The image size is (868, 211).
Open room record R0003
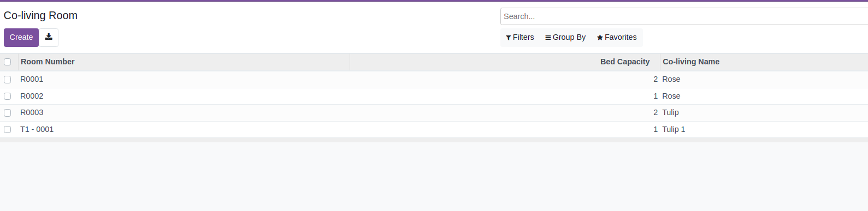click(32, 112)
